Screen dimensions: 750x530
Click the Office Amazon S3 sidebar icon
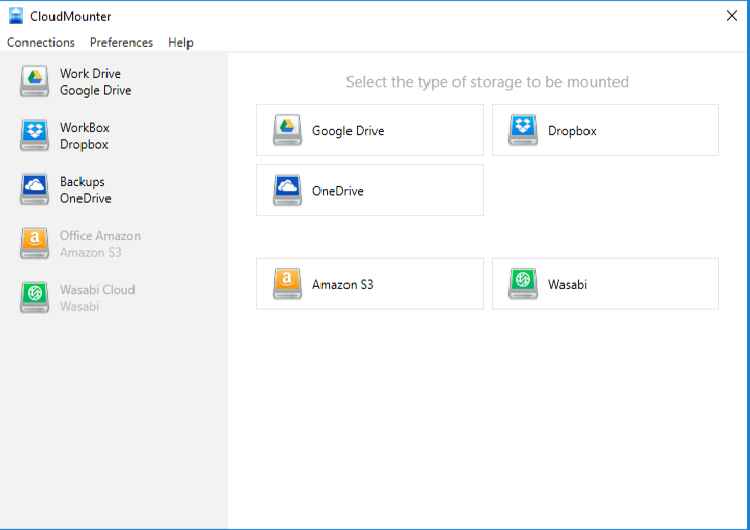[x=35, y=244]
